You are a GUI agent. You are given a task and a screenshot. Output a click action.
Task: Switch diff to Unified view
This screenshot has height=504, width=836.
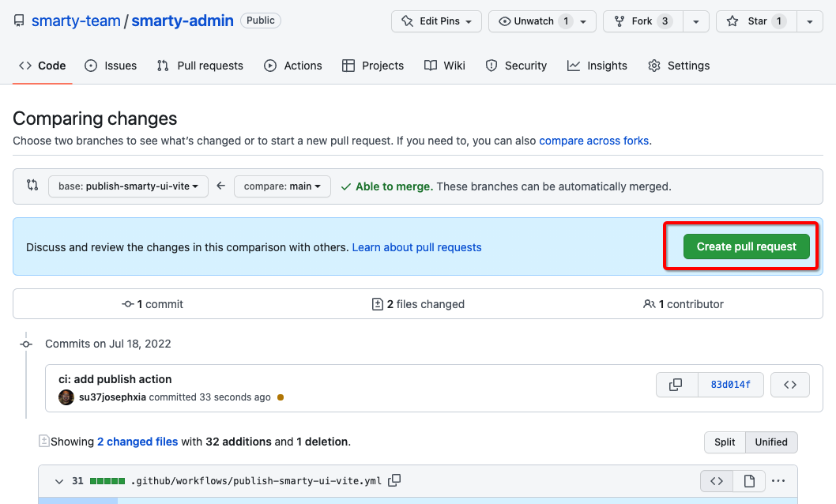tap(771, 442)
